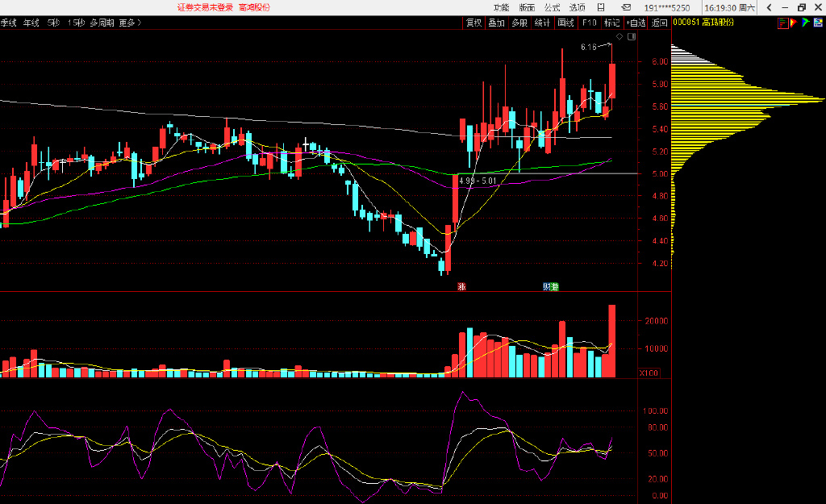Image resolution: width=826 pixels, height=504 pixels.
Task: Click the 统计 statistics button
Action: click(542, 23)
